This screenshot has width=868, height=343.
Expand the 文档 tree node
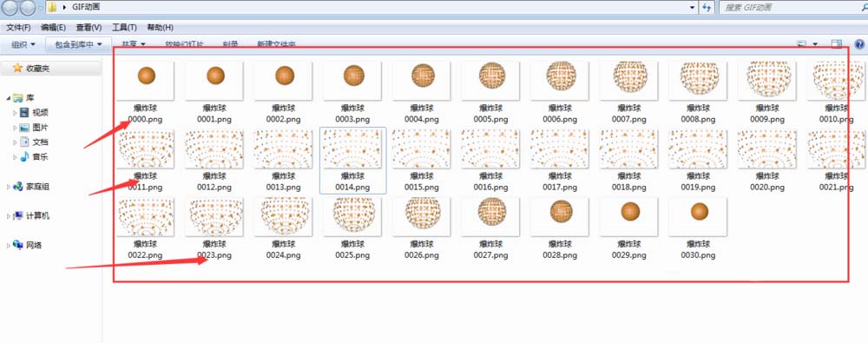point(15,142)
